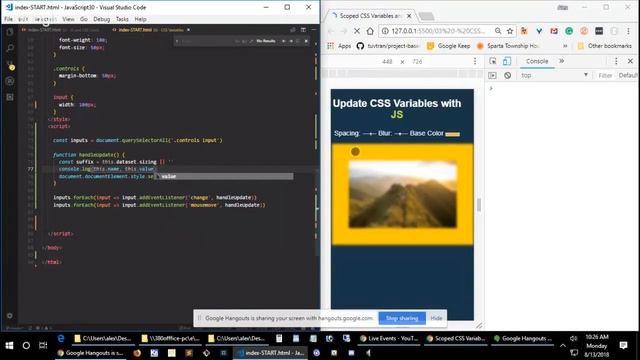Go to the next find match

pyautogui.click(x=291, y=41)
